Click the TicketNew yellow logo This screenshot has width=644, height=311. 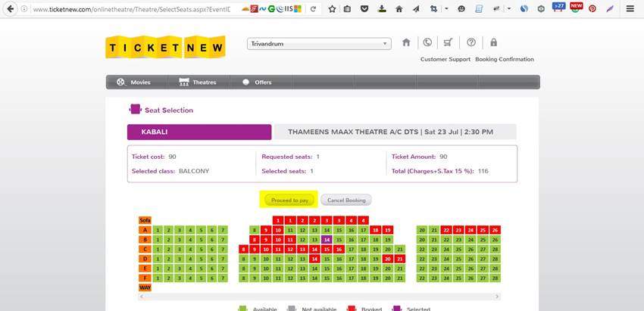[x=165, y=47]
